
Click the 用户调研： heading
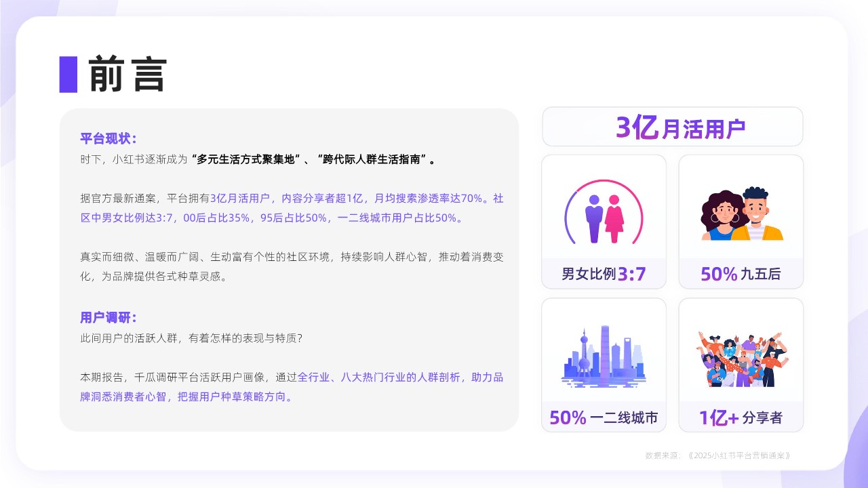click(x=108, y=318)
